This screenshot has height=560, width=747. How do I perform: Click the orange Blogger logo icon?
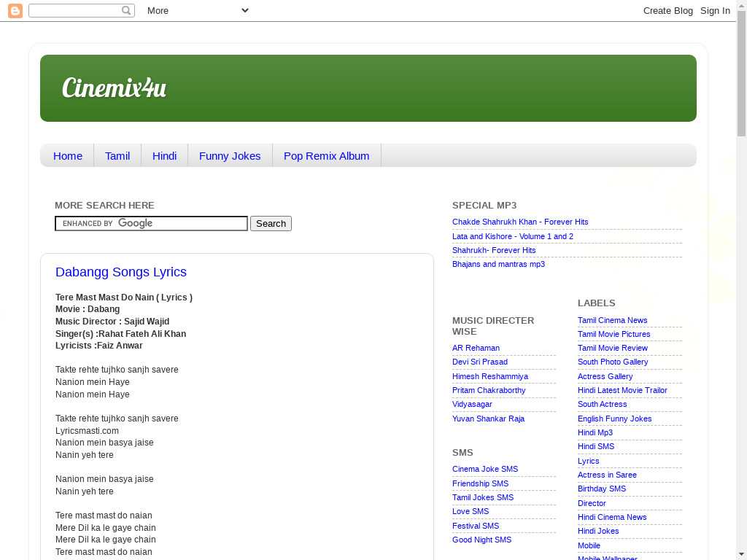pyautogui.click(x=15, y=10)
